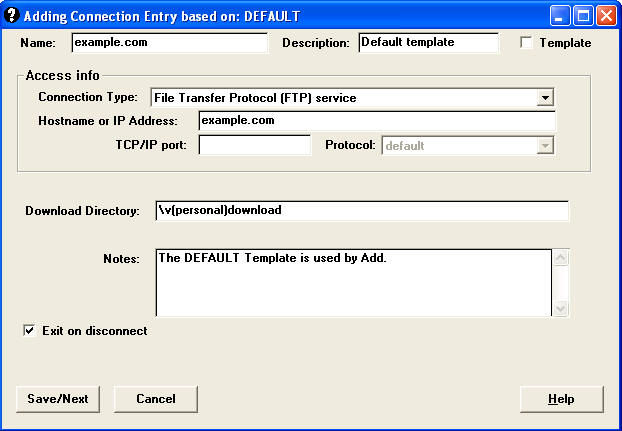Click the Notes scrollbar up arrow
The width and height of the screenshot is (622, 431).
click(560, 258)
